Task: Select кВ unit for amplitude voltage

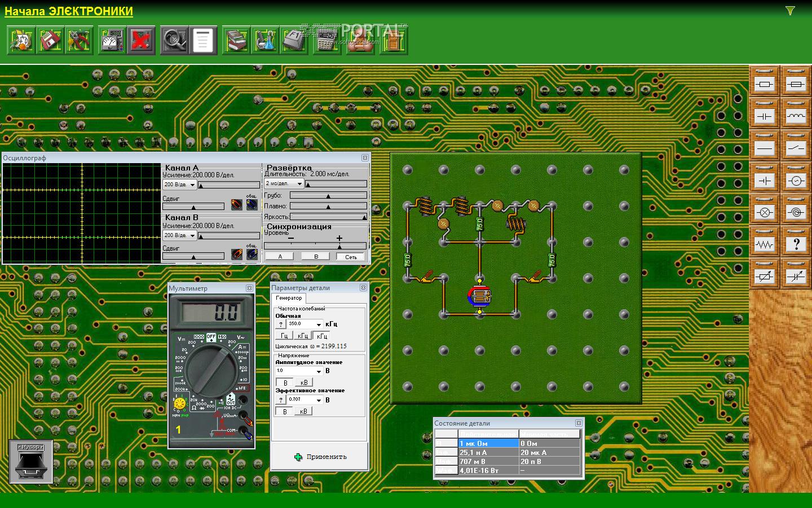Action: (x=304, y=382)
